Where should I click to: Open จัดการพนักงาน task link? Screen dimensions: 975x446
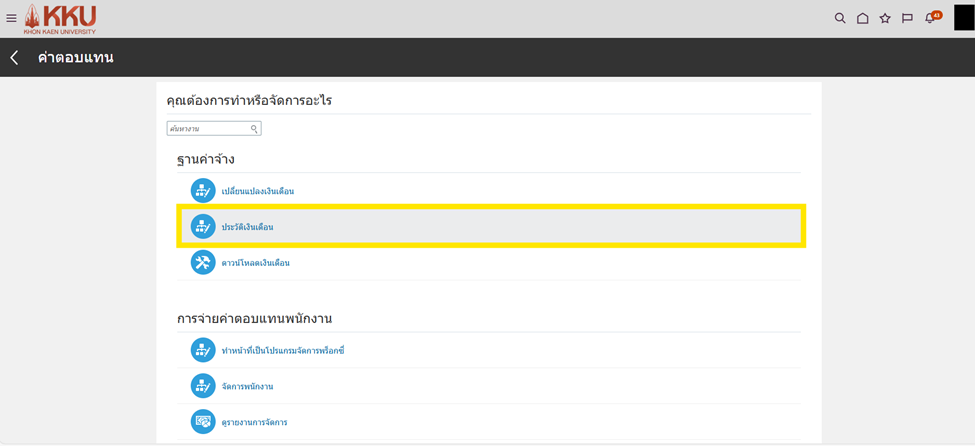point(247,386)
